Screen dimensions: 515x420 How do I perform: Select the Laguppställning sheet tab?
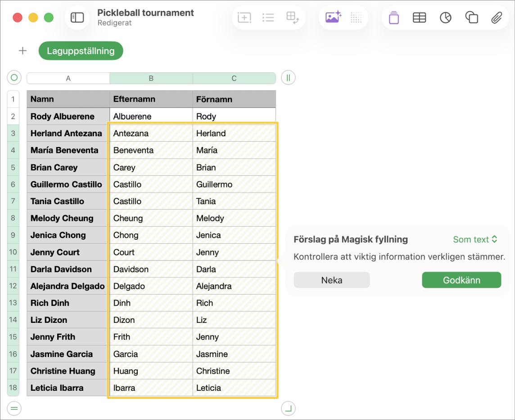click(81, 51)
